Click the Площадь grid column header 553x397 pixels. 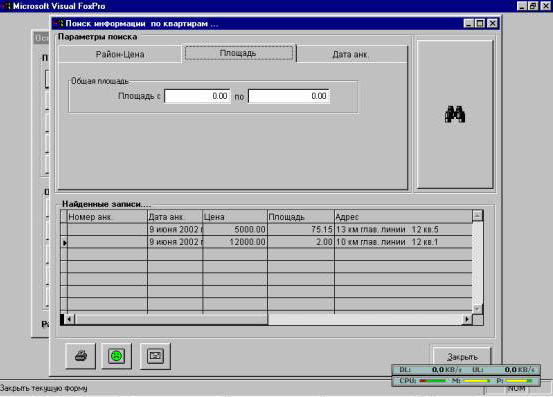pos(301,217)
